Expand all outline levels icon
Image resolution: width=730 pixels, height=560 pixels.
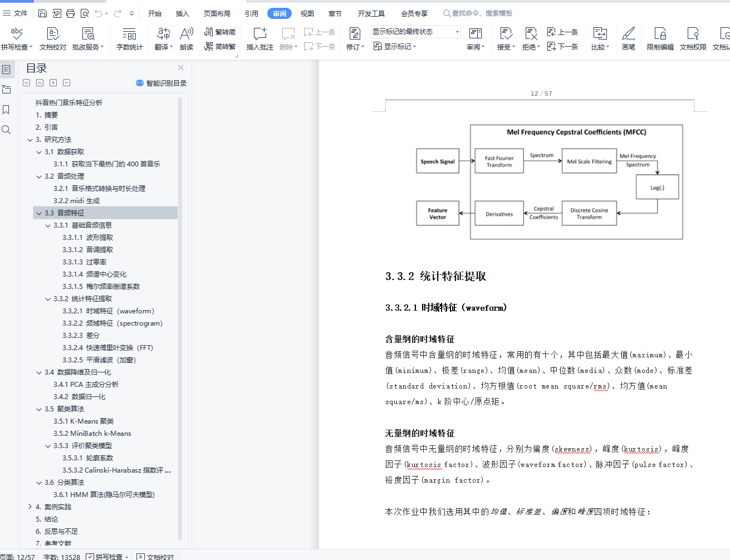coord(26,82)
